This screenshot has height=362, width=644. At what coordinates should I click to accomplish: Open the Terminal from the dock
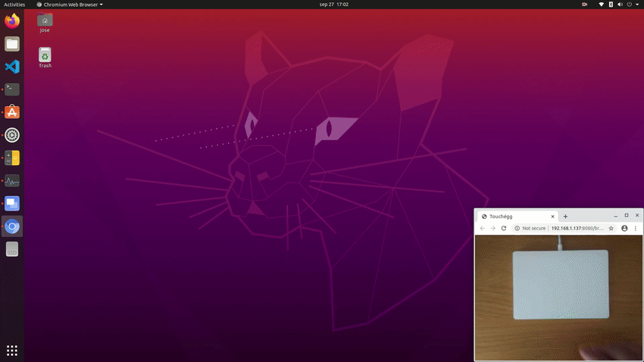pyautogui.click(x=12, y=89)
